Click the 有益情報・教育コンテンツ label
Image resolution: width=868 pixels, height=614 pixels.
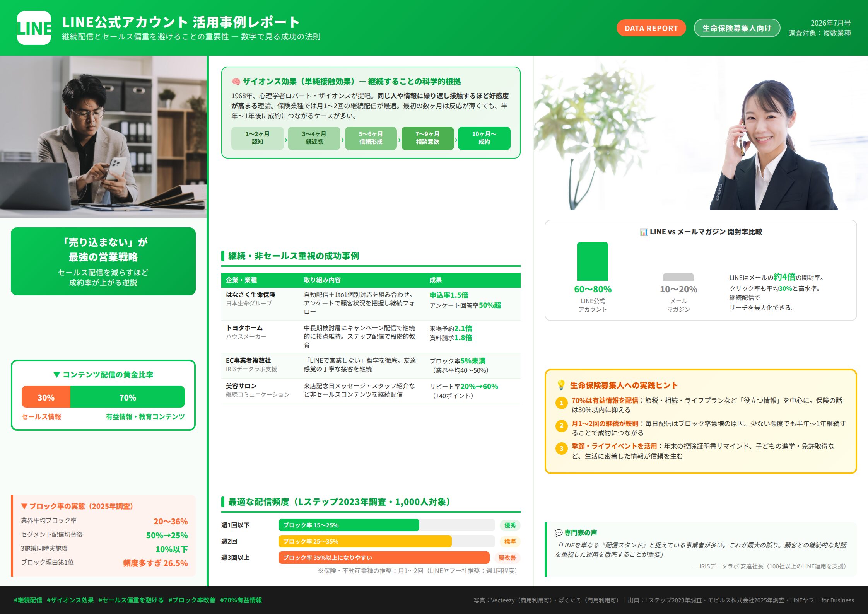coord(145,416)
